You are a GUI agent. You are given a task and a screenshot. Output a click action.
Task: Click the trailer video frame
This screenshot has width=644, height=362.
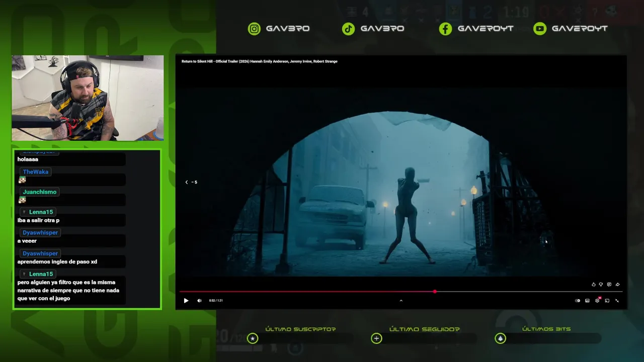(401, 182)
